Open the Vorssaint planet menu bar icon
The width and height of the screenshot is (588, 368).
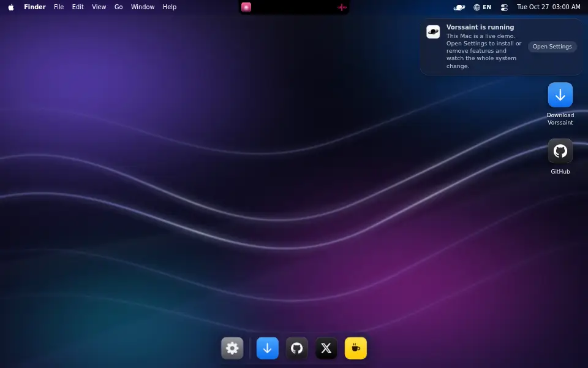click(x=459, y=7)
